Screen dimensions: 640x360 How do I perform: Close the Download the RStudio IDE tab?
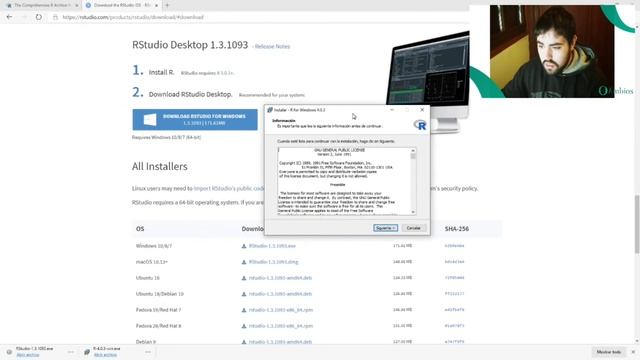point(156,5)
